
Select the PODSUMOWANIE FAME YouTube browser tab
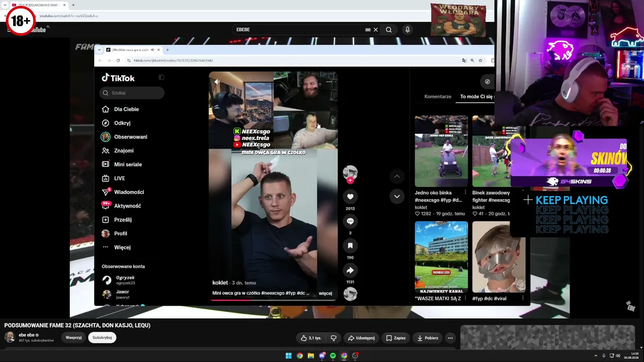39,5
